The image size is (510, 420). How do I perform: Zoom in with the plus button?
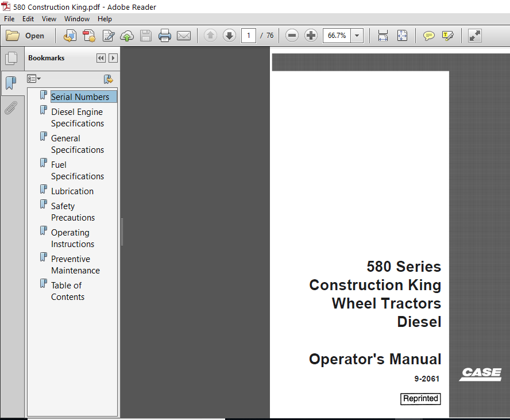tap(311, 36)
